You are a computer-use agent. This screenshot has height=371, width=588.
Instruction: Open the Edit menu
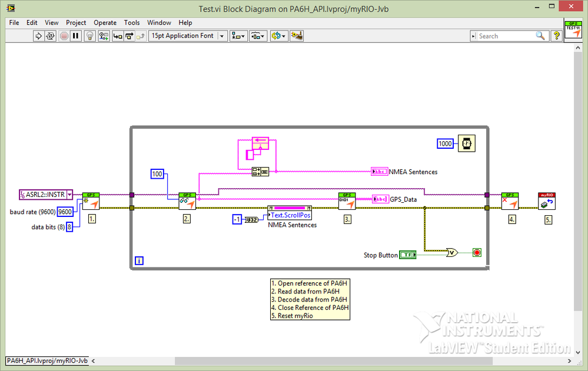click(x=32, y=23)
